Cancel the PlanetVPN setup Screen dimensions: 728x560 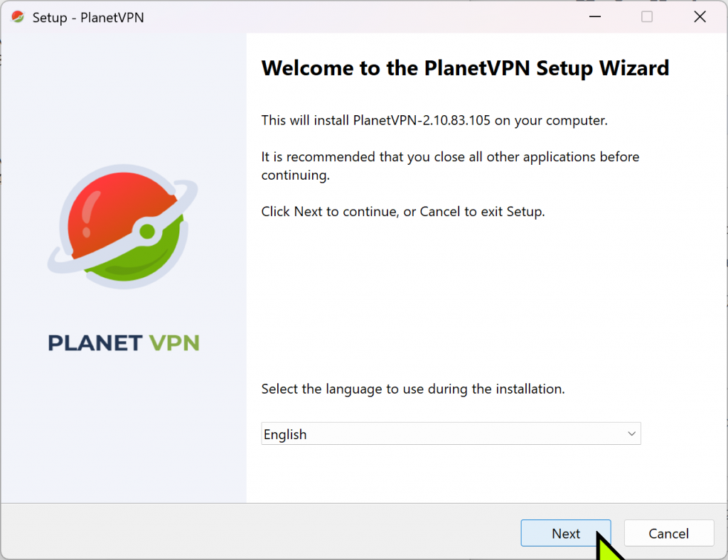click(x=668, y=533)
